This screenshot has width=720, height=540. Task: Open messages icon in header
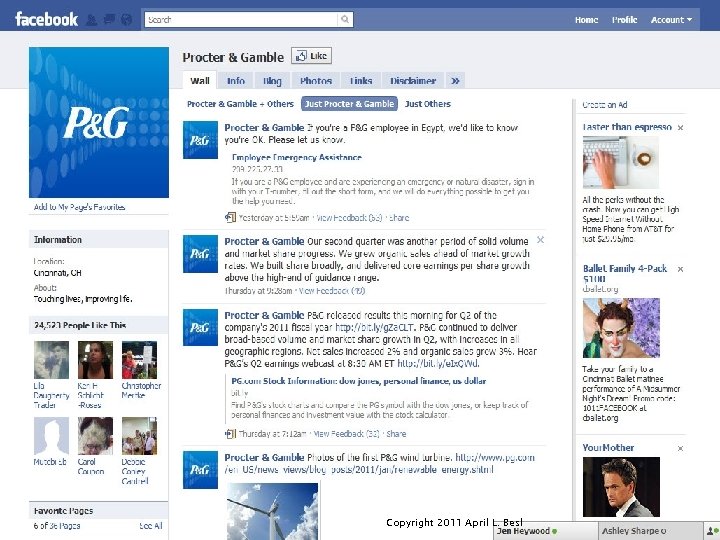click(109, 20)
